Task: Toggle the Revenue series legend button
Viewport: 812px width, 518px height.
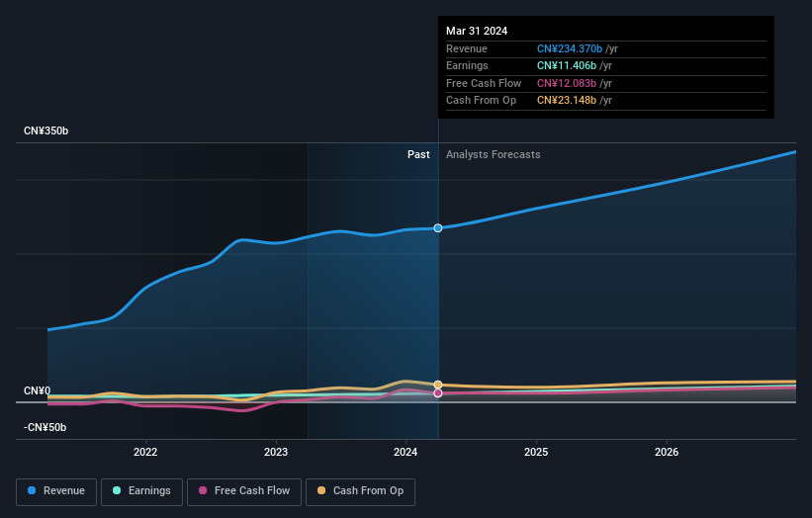Action: coord(56,491)
